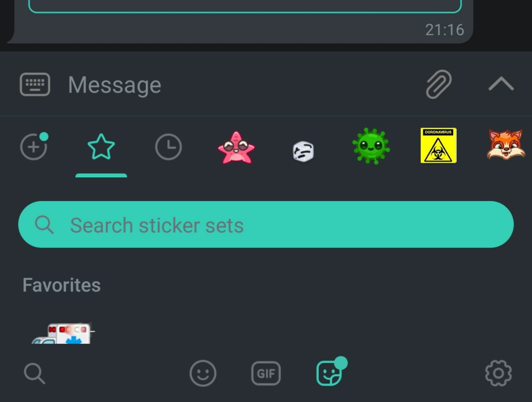Screen dimensions: 532x402
Task: Open the attachment paperclip icon
Action: 439,84
